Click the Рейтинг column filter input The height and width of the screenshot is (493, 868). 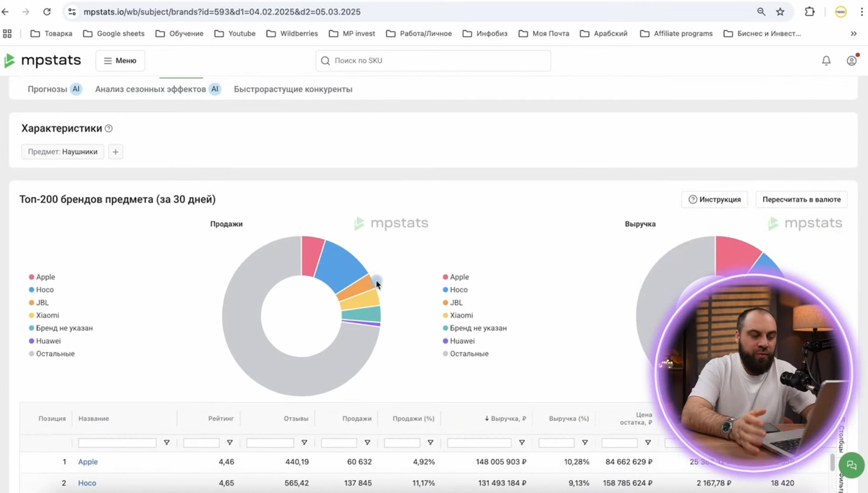pyautogui.click(x=201, y=442)
